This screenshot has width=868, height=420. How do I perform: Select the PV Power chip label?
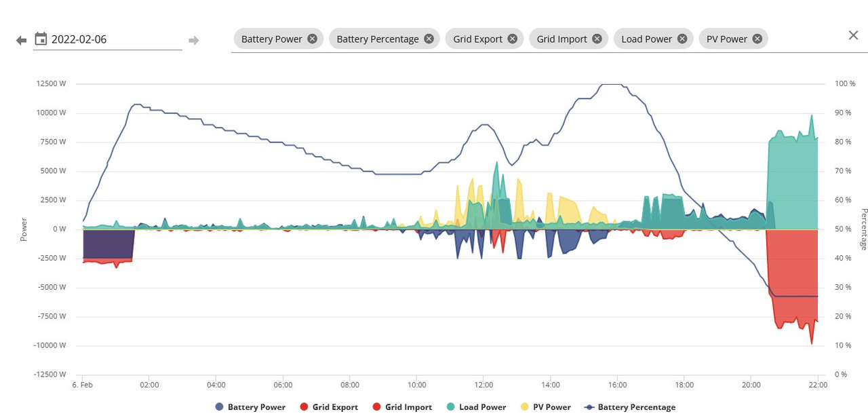tap(727, 39)
